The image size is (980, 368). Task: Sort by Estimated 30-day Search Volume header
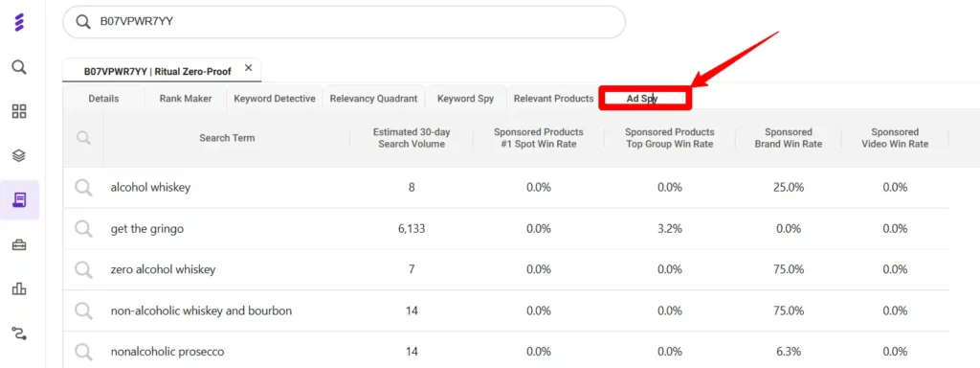412,138
